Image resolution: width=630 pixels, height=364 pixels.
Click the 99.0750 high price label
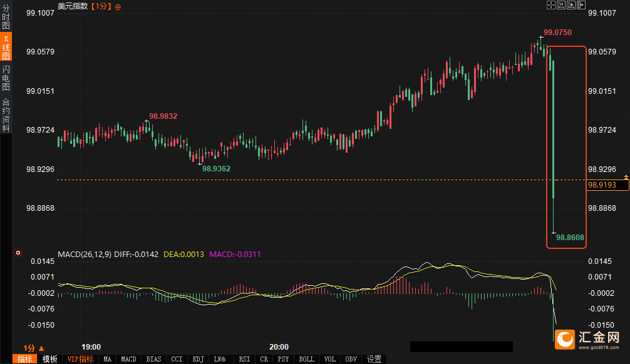pos(558,33)
